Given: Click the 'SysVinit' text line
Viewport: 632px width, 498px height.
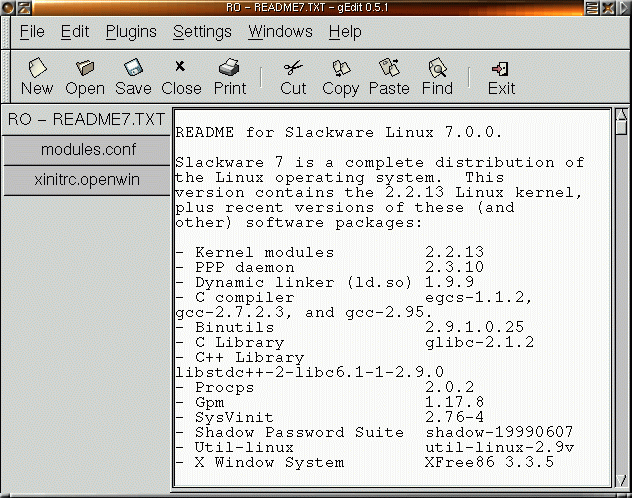Looking at the screenshot, I should [234, 417].
